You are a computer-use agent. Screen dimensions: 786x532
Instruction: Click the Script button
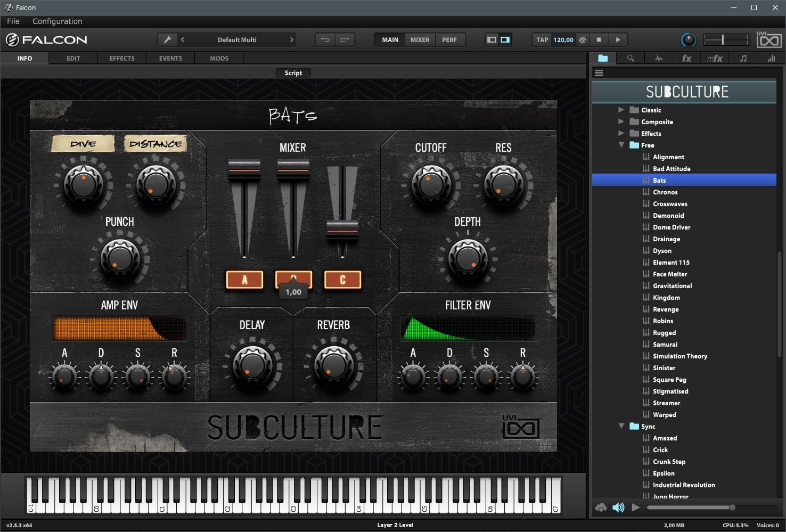[x=293, y=73]
